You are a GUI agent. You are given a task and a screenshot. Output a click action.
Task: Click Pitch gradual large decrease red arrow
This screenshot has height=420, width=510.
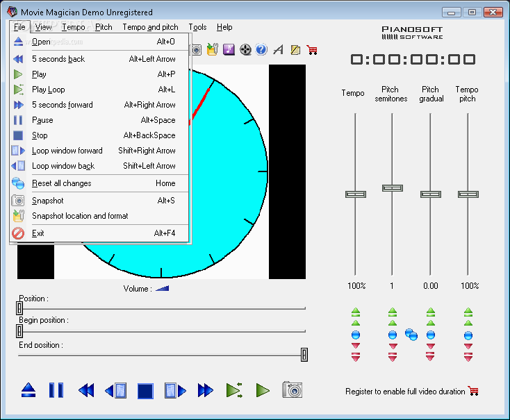pyautogui.click(x=430, y=356)
